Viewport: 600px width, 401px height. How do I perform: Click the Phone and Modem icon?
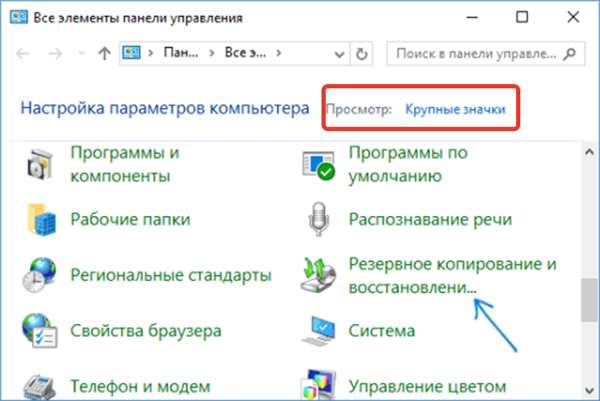(40, 387)
